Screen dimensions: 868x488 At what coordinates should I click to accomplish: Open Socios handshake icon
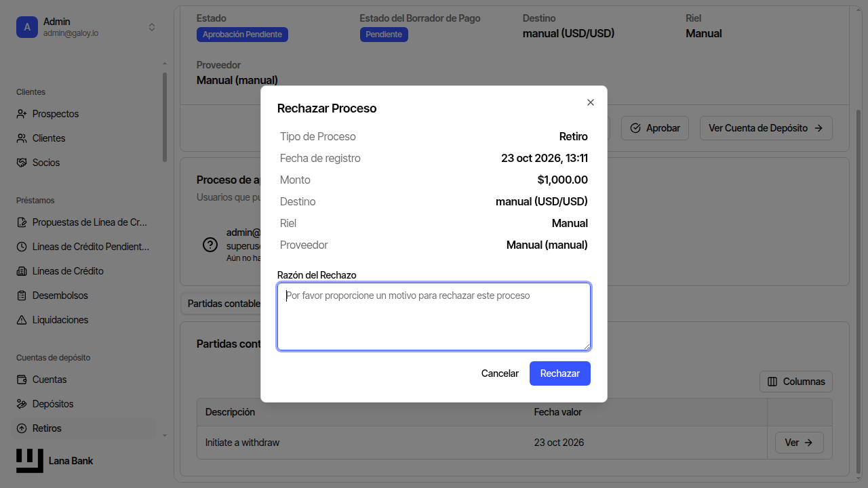22,163
